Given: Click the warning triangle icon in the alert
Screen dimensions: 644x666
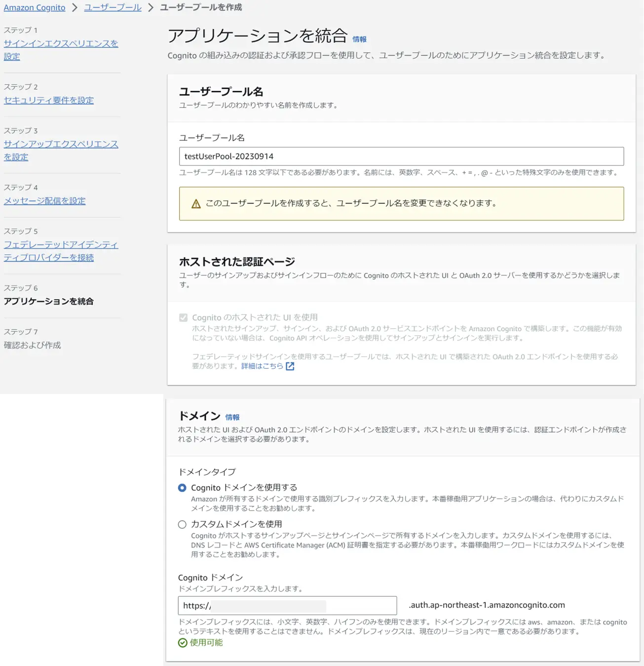Looking at the screenshot, I should [196, 203].
